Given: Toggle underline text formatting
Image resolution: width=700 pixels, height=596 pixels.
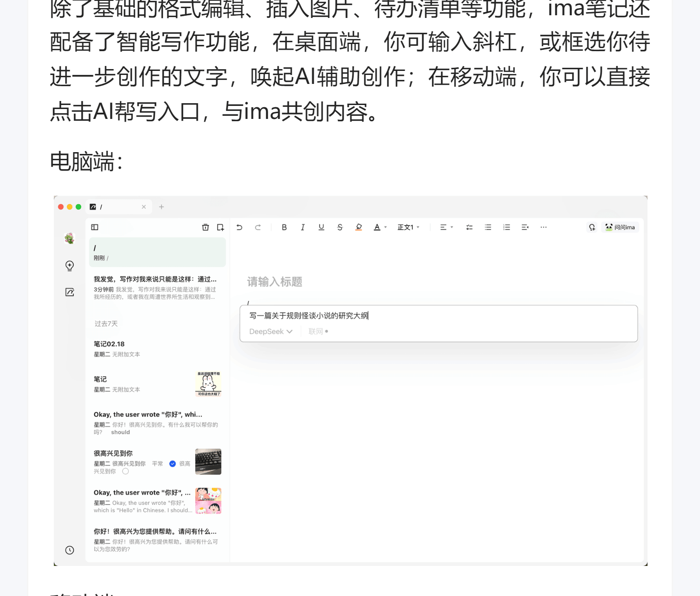Looking at the screenshot, I should point(321,228).
